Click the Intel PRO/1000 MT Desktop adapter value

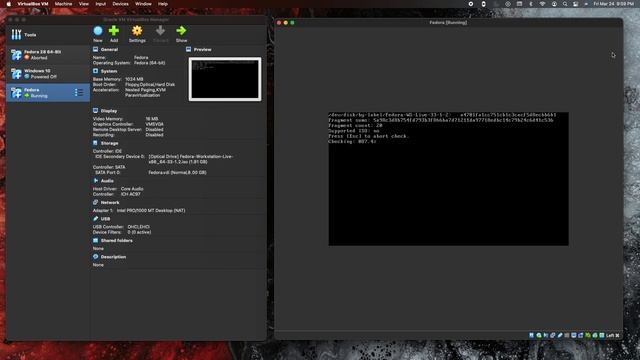(151, 211)
